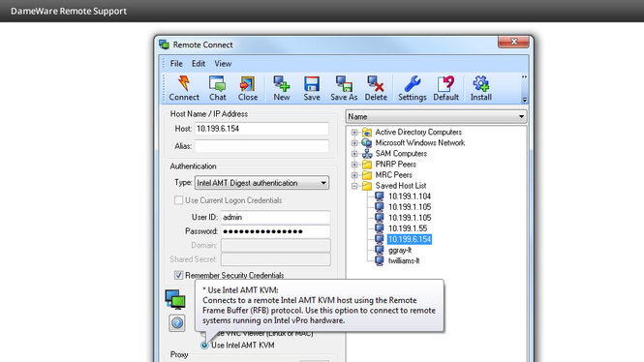Click the MRC Peers label

tap(393, 175)
